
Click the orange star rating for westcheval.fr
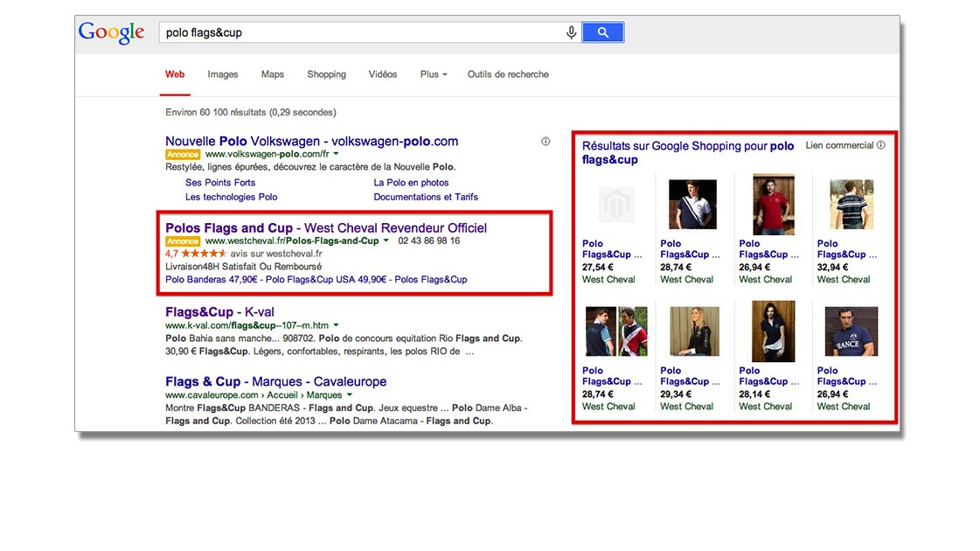coord(204,254)
